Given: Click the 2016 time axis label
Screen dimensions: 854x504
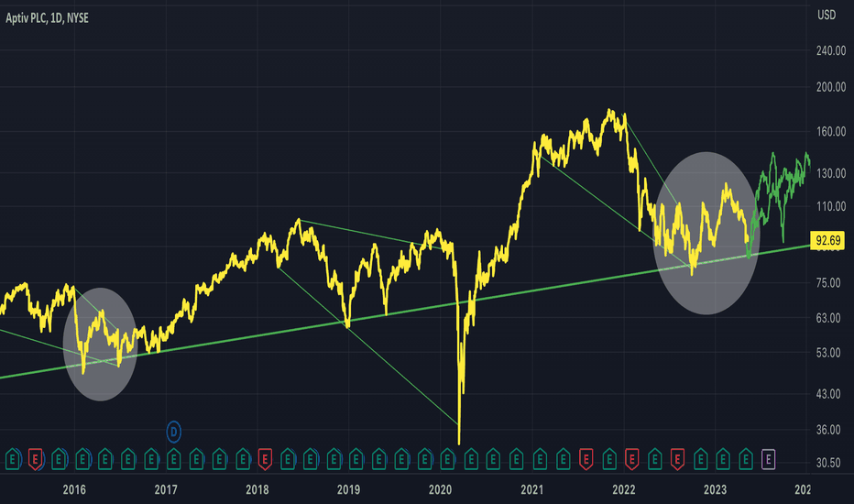Looking at the screenshot, I should click(x=74, y=489).
